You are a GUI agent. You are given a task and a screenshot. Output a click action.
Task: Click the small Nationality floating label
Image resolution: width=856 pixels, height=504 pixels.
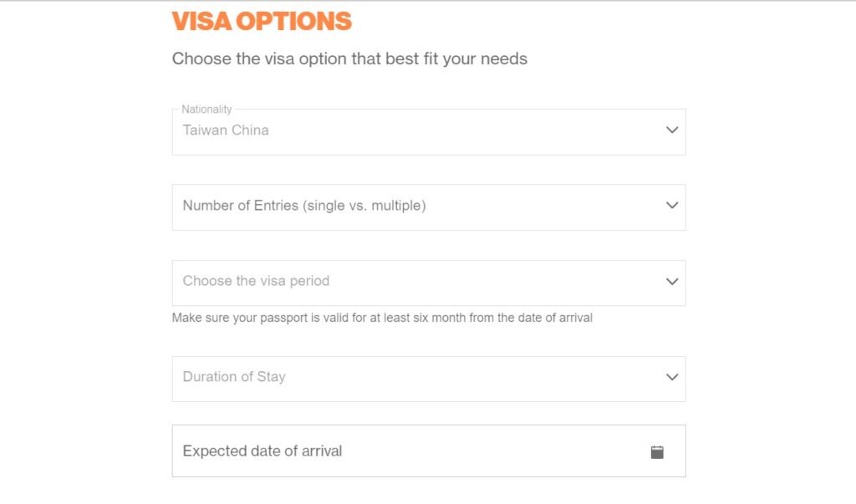pyautogui.click(x=206, y=109)
